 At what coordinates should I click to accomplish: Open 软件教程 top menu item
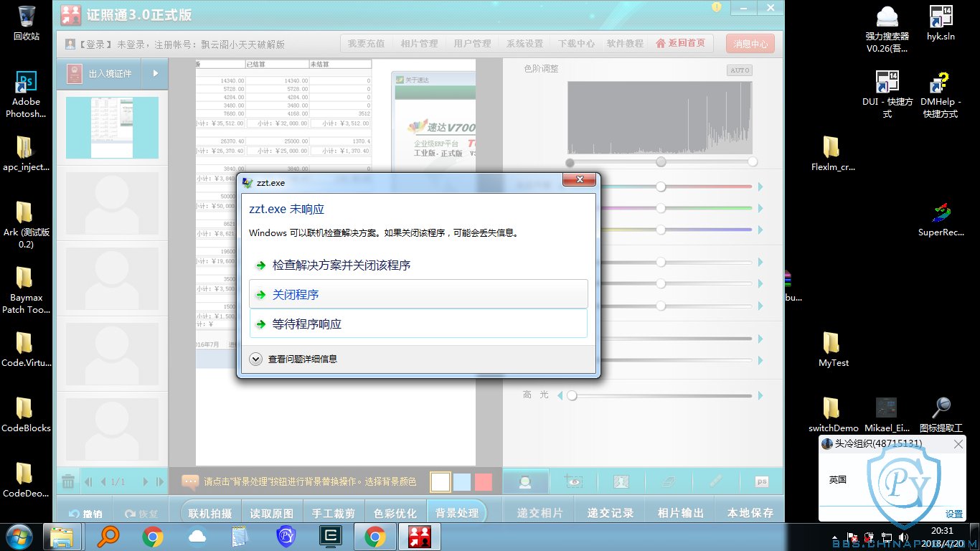[625, 44]
